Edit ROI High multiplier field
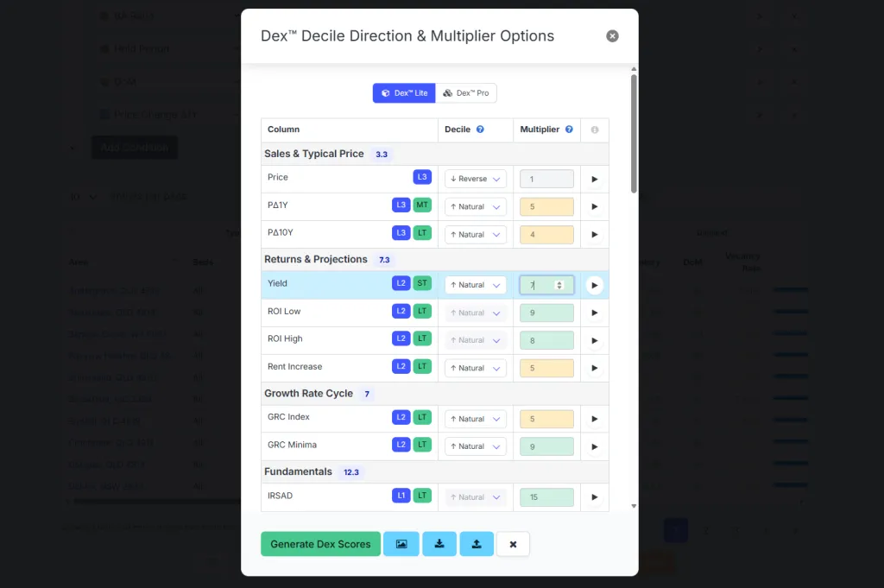 546,340
